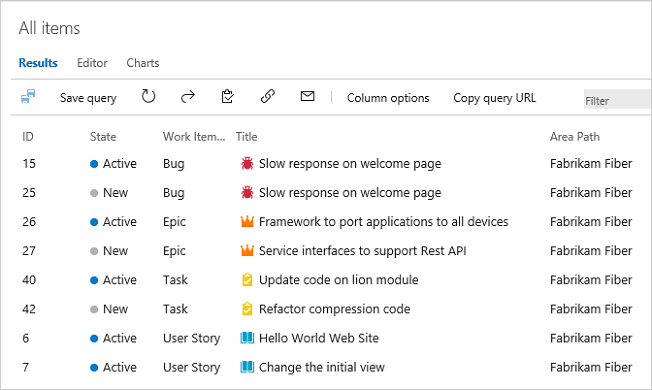Screen dimensions: 652x390
Task: Click blue Active state dot for item 7
Action: [x=94, y=368]
